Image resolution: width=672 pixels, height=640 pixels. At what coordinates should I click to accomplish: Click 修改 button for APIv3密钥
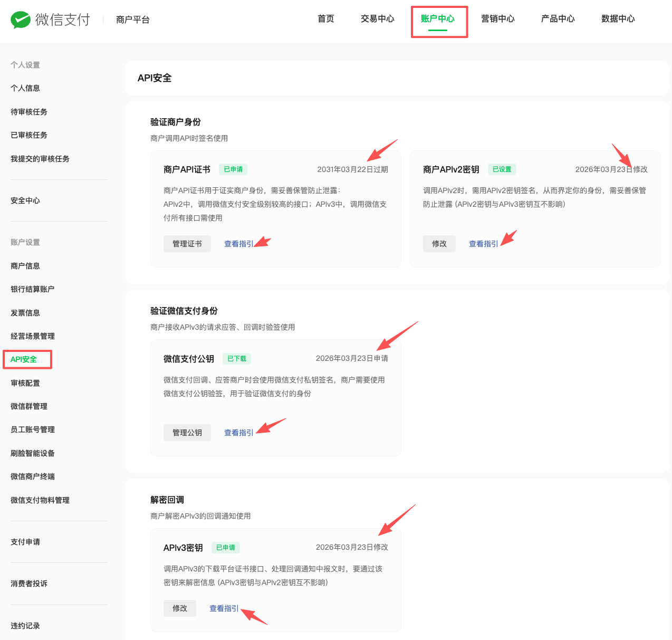(x=180, y=608)
